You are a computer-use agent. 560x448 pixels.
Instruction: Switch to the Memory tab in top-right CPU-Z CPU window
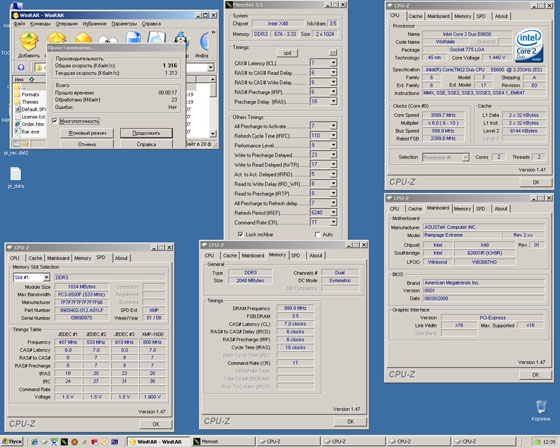click(x=462, y=16)
